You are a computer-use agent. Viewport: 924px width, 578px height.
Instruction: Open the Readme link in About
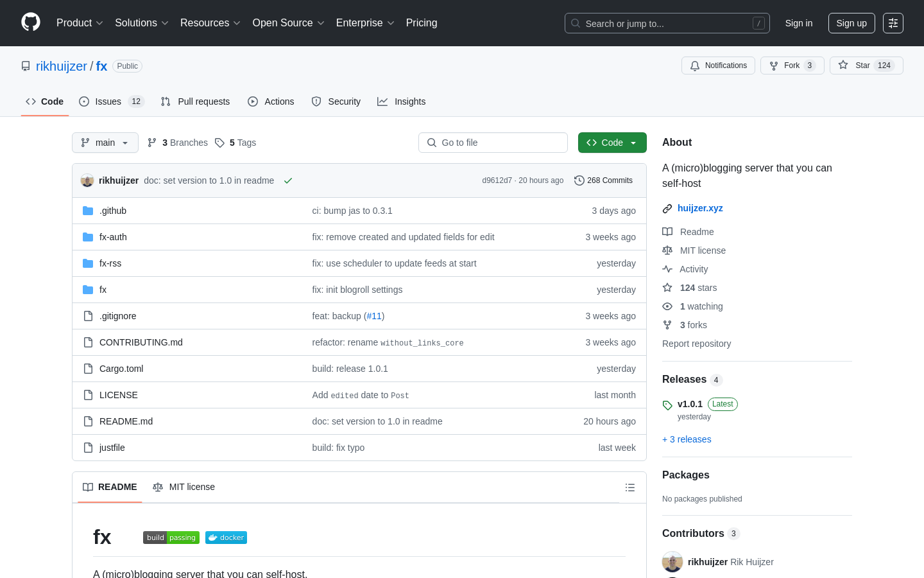[688, 232]
